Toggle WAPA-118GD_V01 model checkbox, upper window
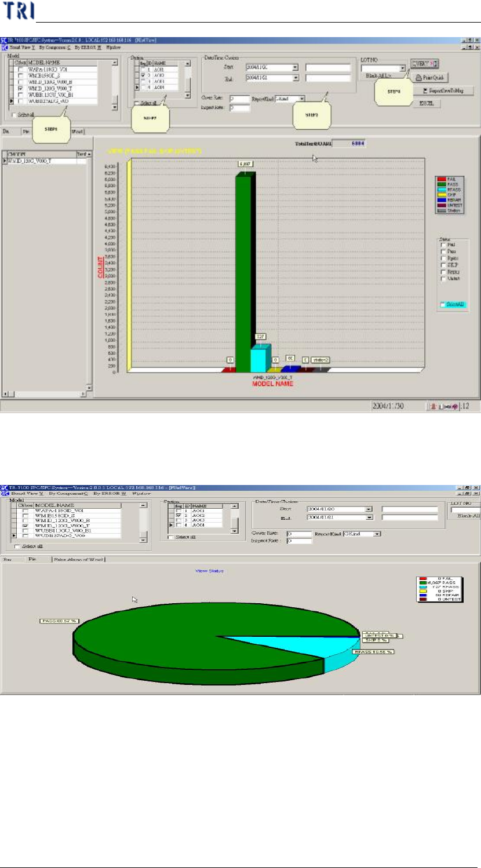 pyautogui.click(x=21, y=70)
